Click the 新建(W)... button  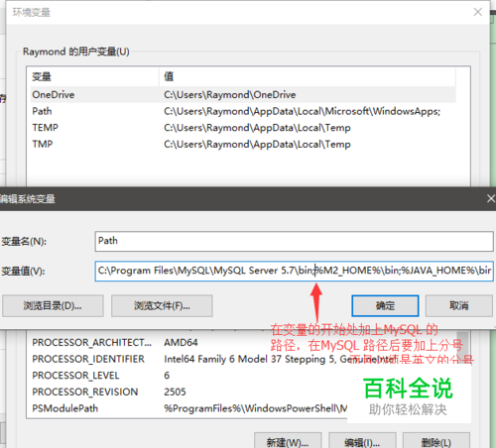point(288,441)
